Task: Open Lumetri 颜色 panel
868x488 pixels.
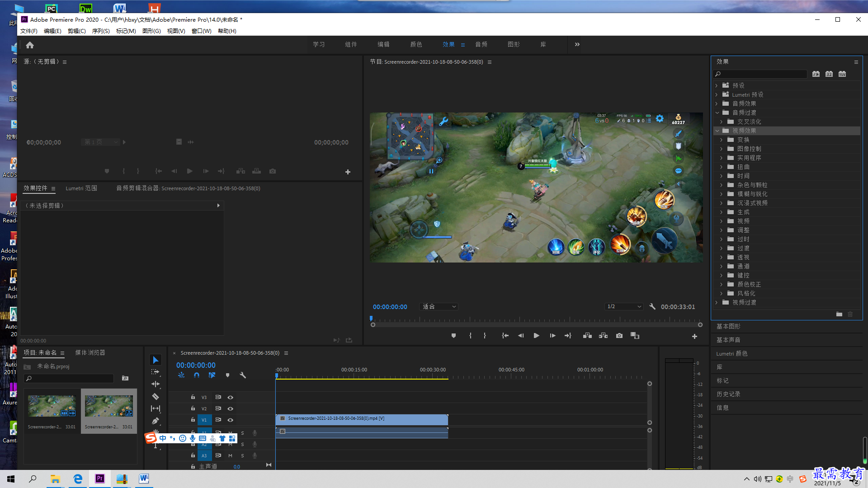Action: tap(732, 353)
